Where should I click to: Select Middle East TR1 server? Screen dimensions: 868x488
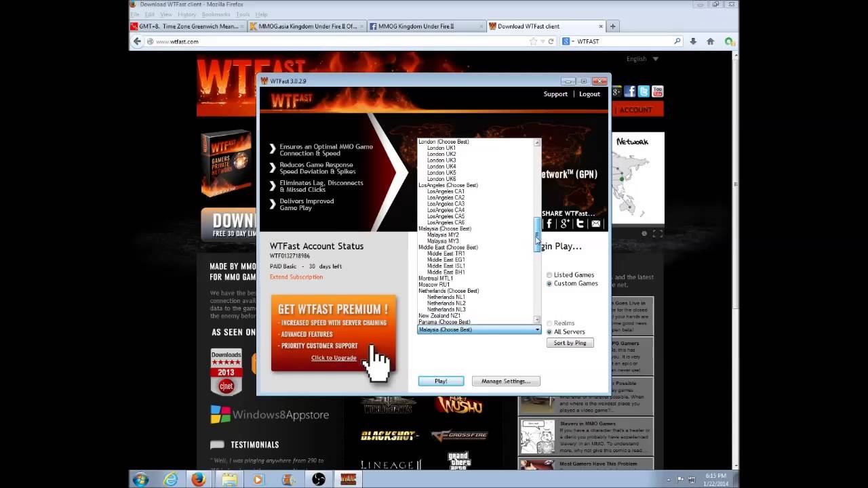coord(446,253)
